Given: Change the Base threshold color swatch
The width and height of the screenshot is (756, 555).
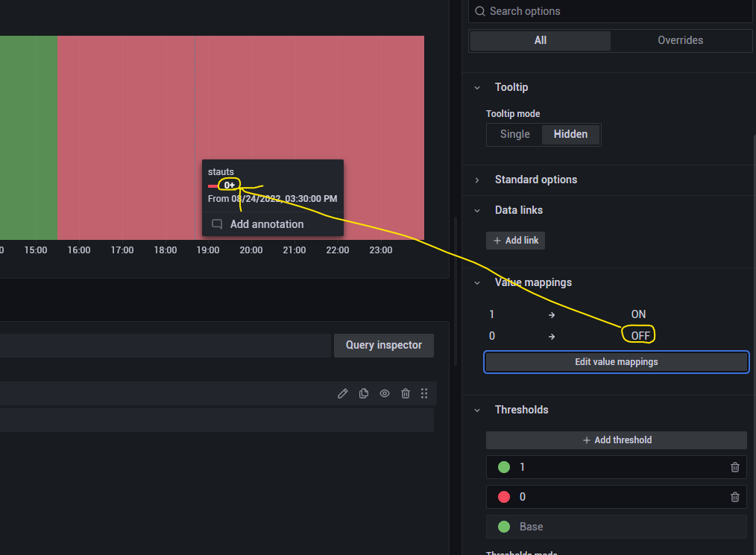Looking at the screenshot, I should point(504,527).
